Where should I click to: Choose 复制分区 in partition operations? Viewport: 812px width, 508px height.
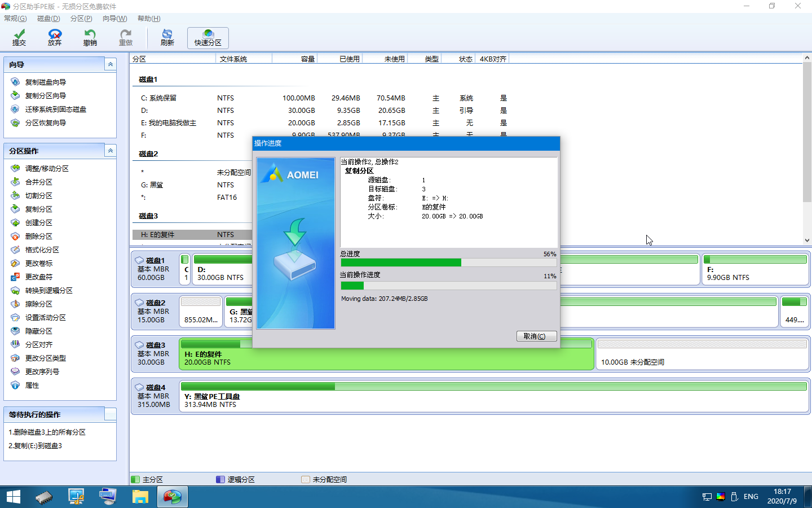38,209
